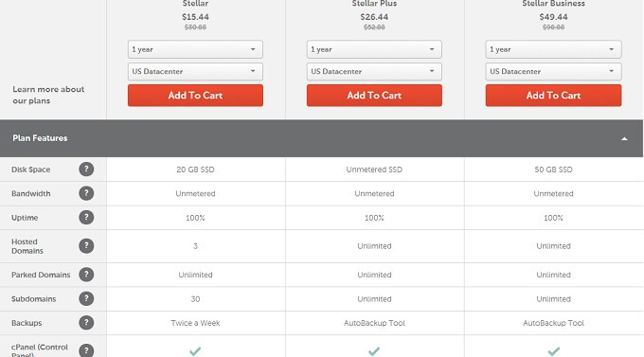Click the cPanel checkmark for Stellar Business
The width and height of the screenshot is (644, 357).
[x=554, y=351]
